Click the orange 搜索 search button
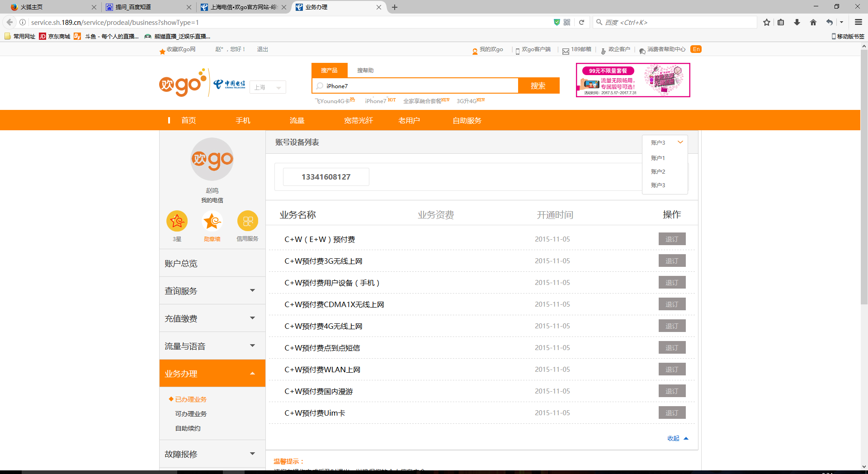Screen dimensions: 868x474 pyautogui.click(x=538, y=85)
